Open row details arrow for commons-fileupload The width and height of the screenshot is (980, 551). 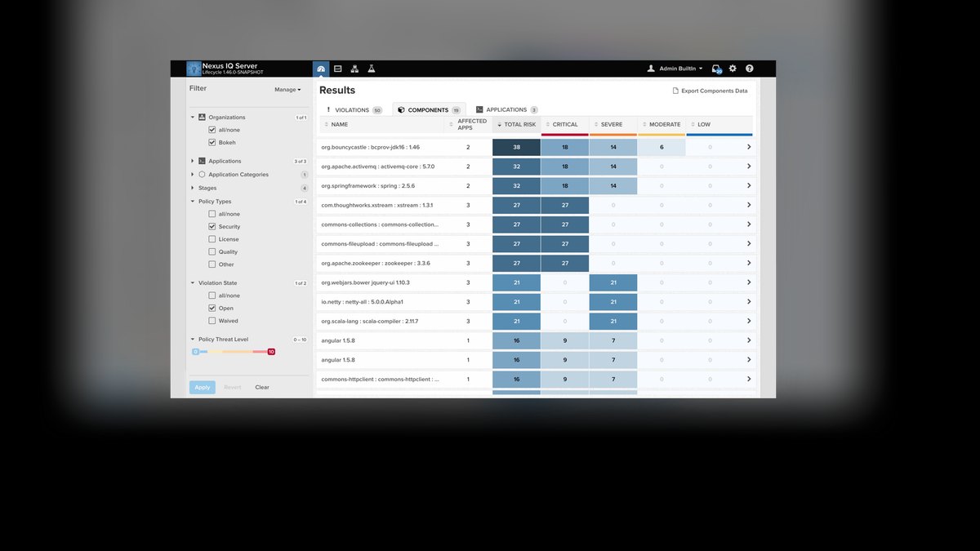tap(749, 243)
